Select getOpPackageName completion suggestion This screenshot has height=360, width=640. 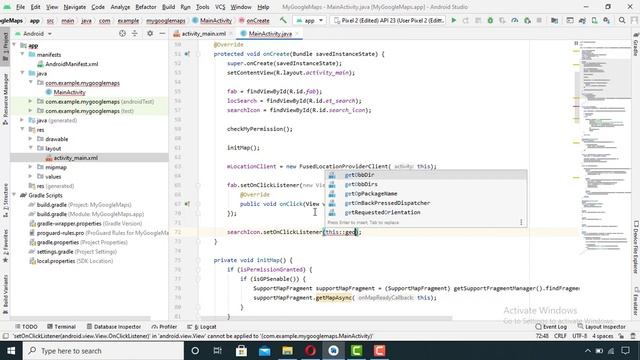click(426, 193)
